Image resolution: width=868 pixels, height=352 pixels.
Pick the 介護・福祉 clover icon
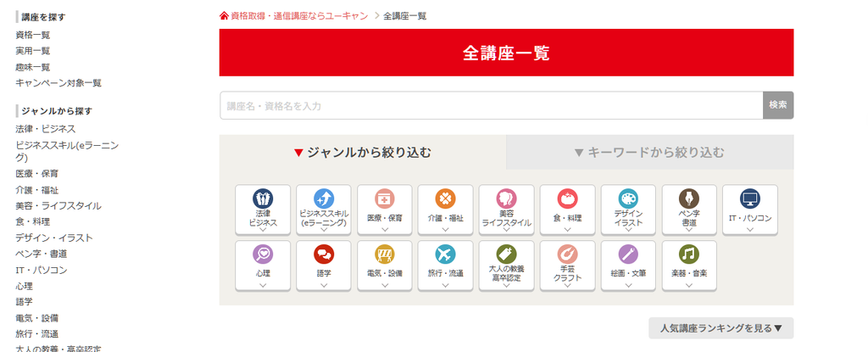[x=446, y=198]
